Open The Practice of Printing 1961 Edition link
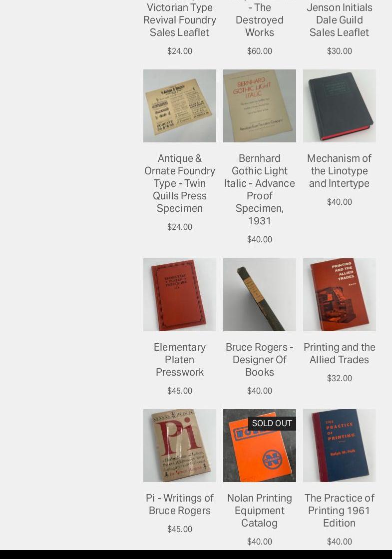This screenshot has width=392, height=559. click(x=339, y=511)
